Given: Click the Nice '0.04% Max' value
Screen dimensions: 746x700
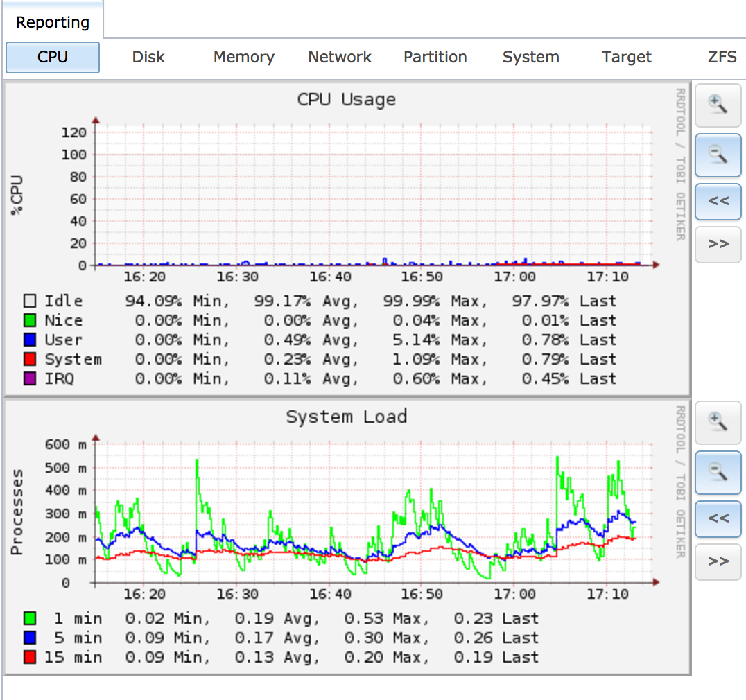Looking at the screenshot, I should (440, 320).
